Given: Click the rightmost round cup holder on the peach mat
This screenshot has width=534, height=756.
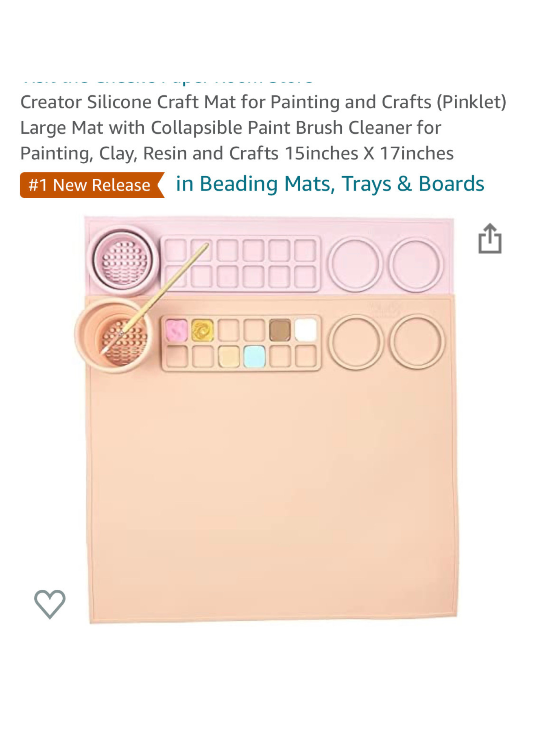Looking at the screenshot, I should point(417,341).
